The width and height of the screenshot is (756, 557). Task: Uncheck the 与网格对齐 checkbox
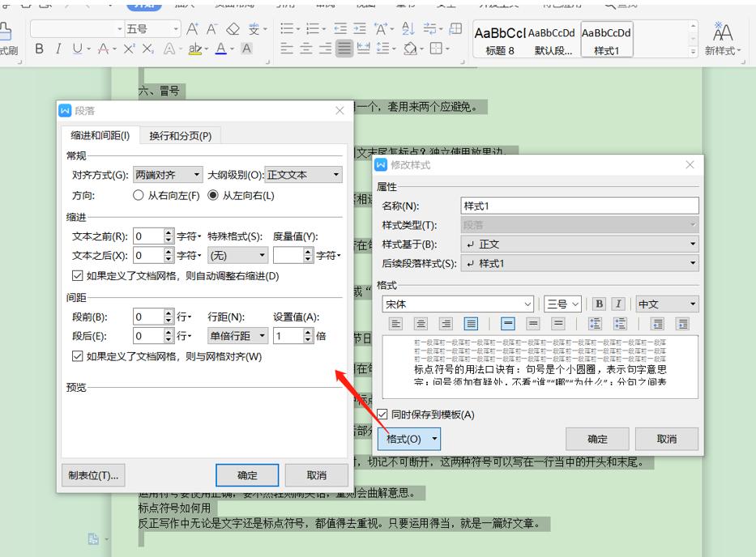pyautogui.click(x=75, y=351)
